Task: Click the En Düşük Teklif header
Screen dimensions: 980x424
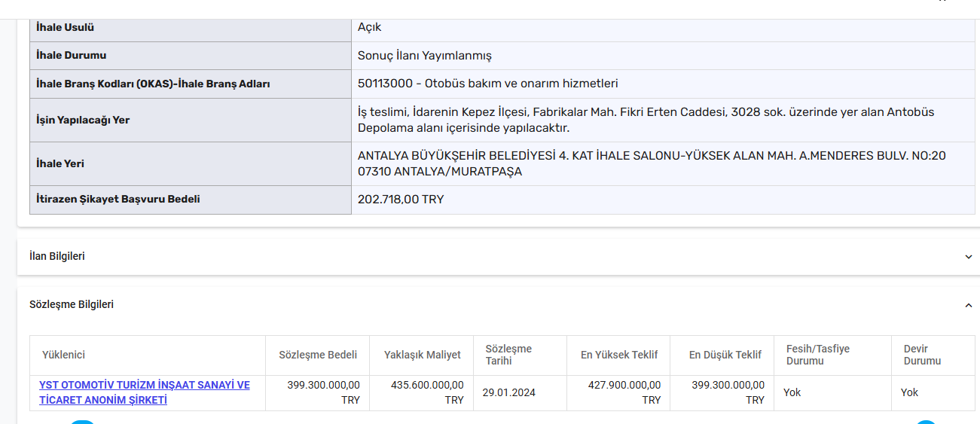Action: 725,355
